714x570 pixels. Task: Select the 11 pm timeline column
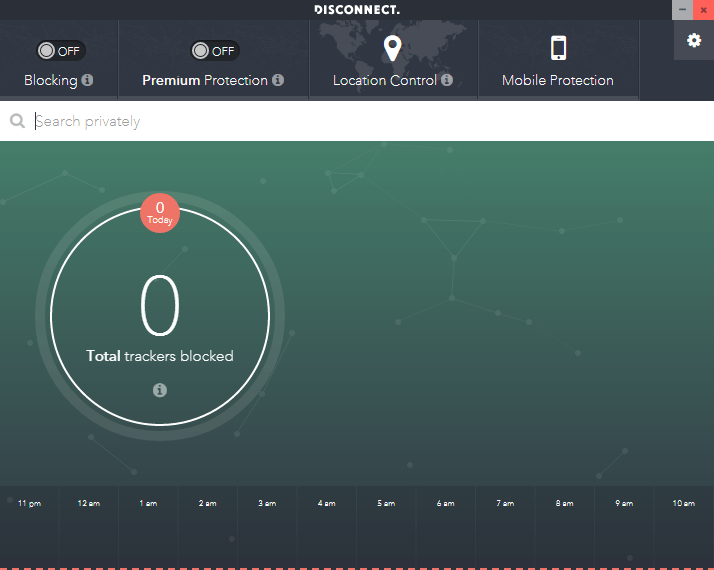30,527
